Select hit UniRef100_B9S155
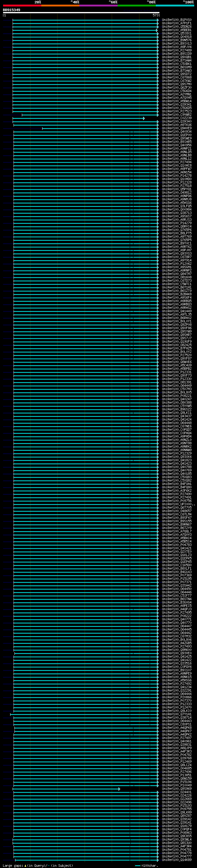 176,521
